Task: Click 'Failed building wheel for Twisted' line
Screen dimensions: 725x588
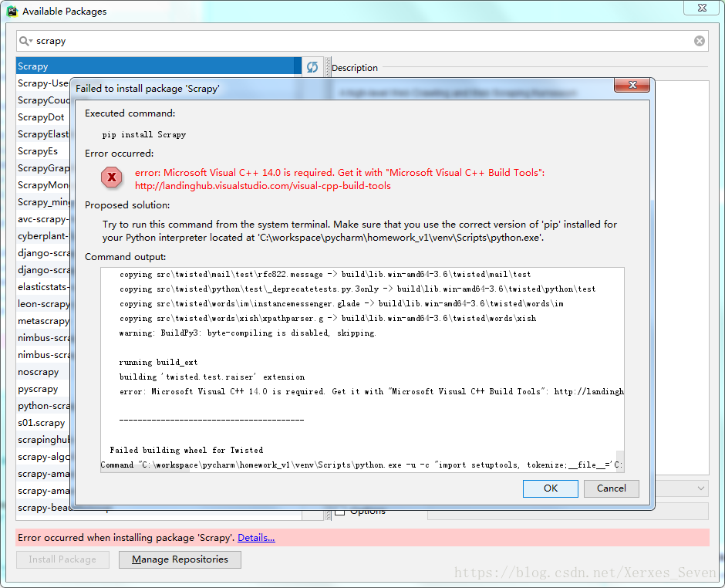Action: pyautogui.click(x=187, y=450)
